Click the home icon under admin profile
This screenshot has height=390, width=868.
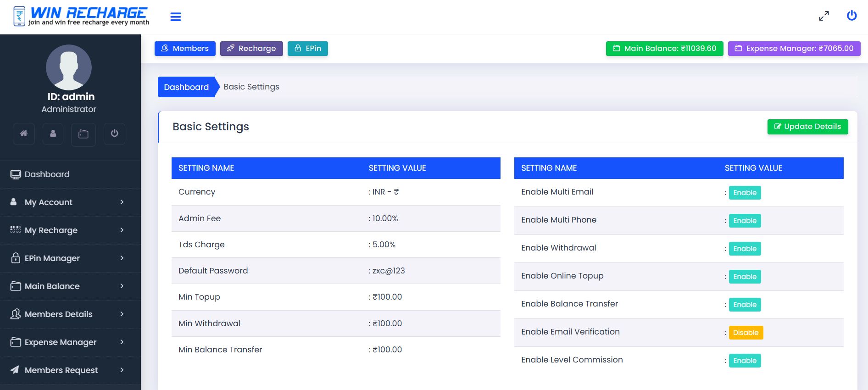(x=24, y=134)
